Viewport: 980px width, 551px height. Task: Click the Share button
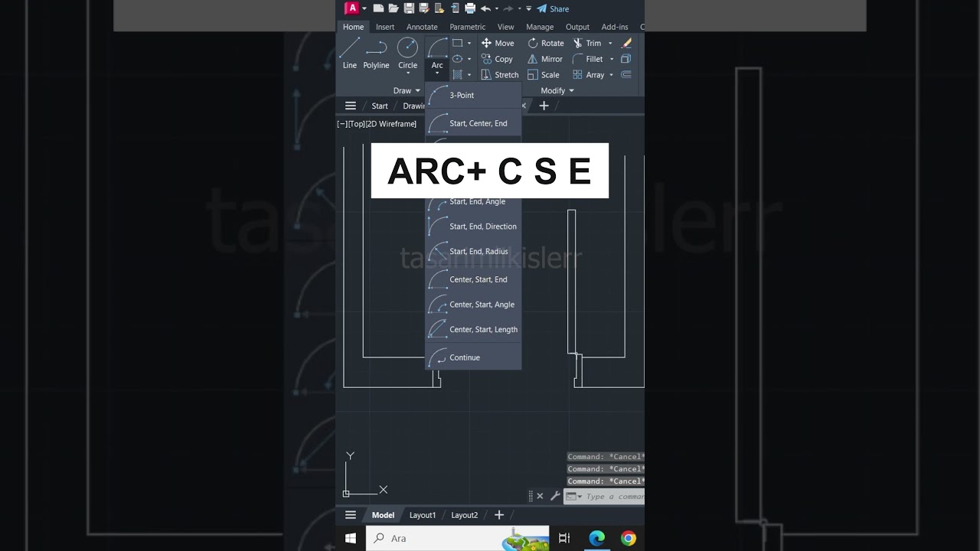tap(553, 8)
